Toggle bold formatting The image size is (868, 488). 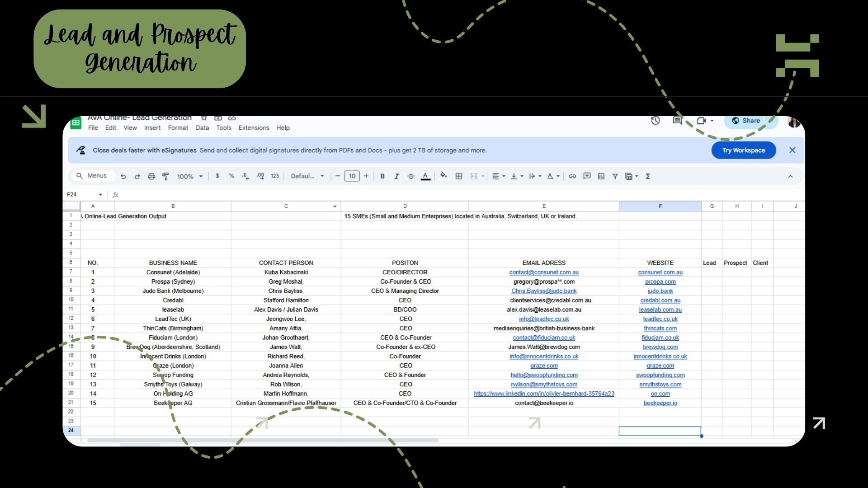point(382,176)
